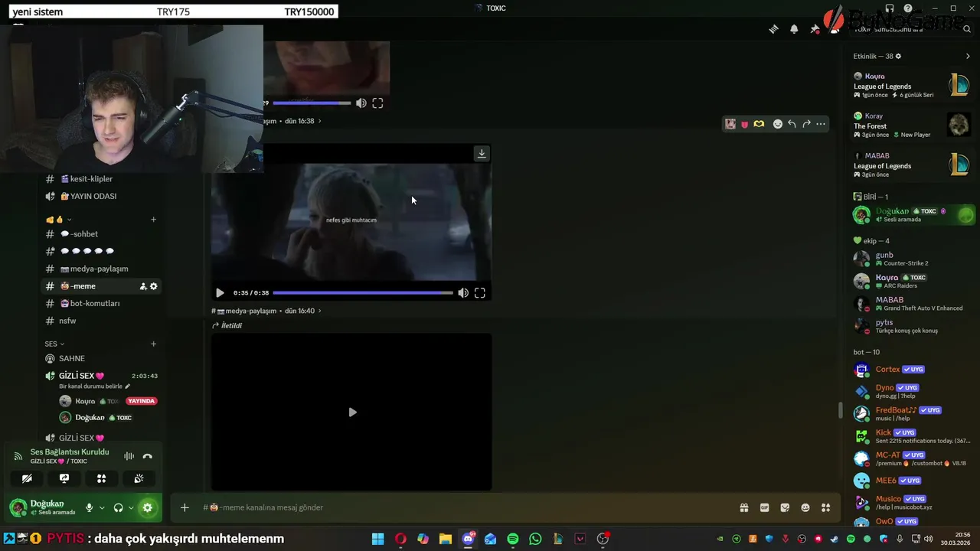This screenshot has width=980, height=551.
Task: Add channel to emoji text category
Action: [153, 220]
